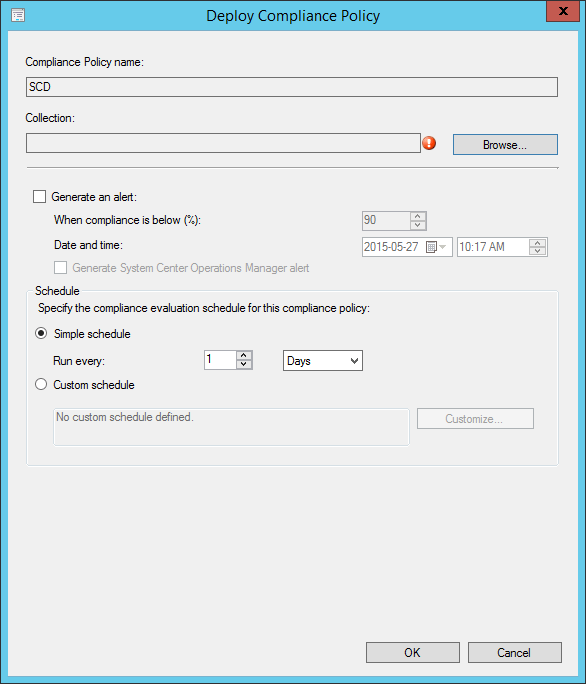Expand the date dropdown showing 2015-05-27
Viewport: 586px width, 684px height.
click(442, 247)
